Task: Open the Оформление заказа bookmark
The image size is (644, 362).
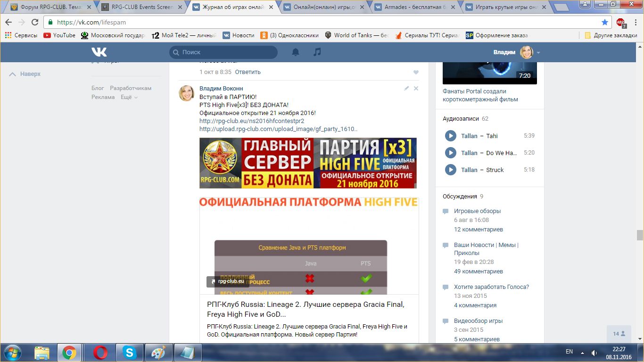Action: pos(497,35)
